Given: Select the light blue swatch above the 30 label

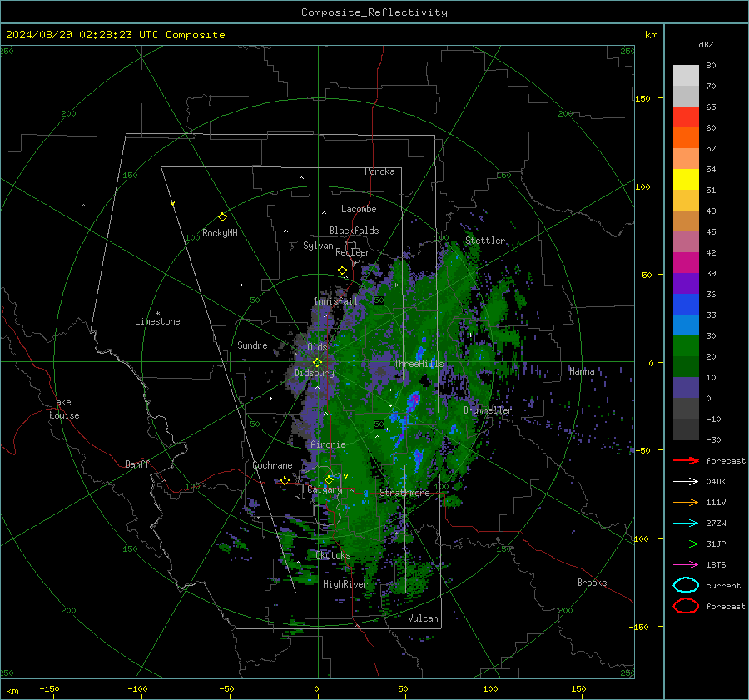Looking at the screenshot, I should click(686, 325).
